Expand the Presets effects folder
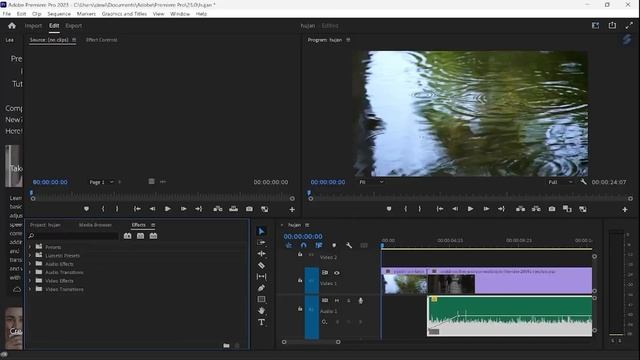 click(30, 247)
